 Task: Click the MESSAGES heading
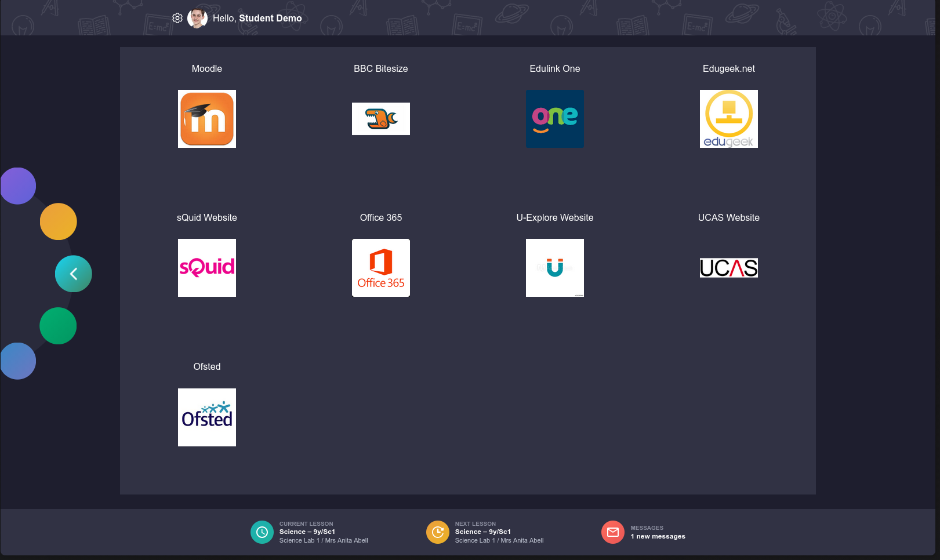[647, 528]
